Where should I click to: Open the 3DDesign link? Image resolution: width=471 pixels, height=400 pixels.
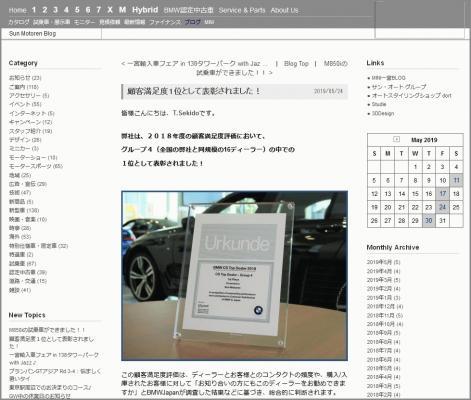point(383,114)
